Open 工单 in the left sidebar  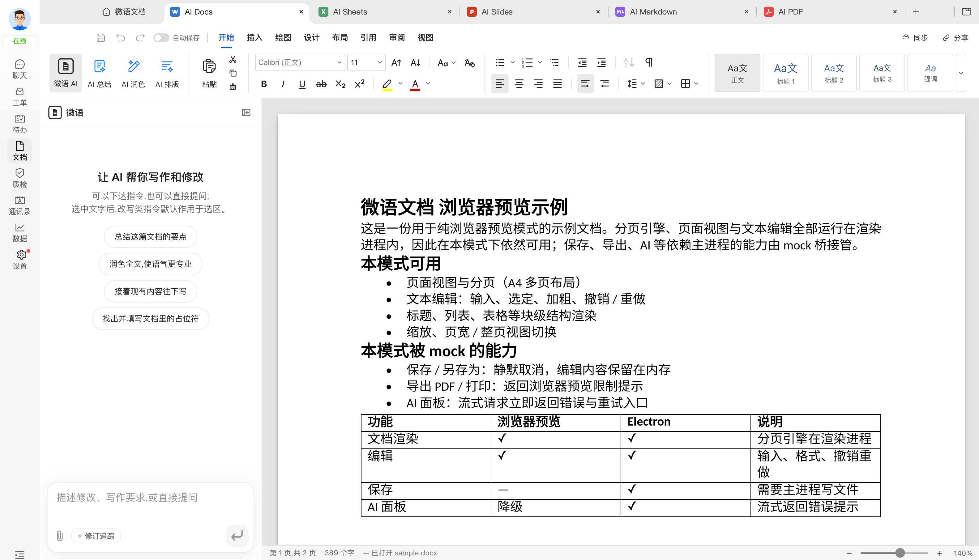[x=19, y=96]
